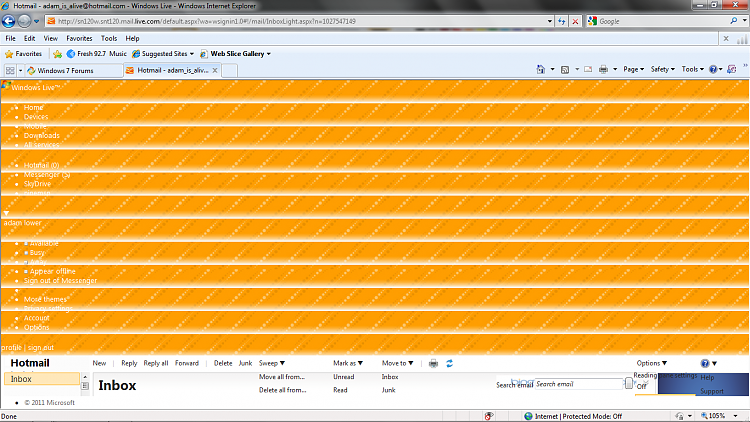Viewport: 750px width, 422px height.
Task: Click the Print icon in command bar
Action: tap(604, 69)
